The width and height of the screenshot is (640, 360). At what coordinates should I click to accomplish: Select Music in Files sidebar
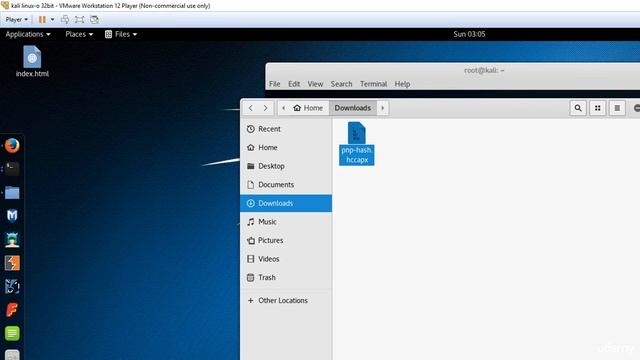tap(286, 222)
